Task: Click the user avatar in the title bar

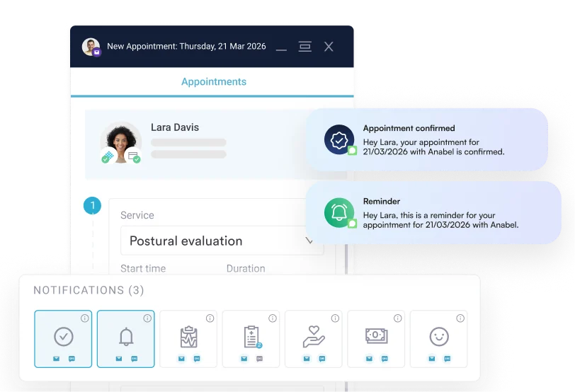Action: coord(90,47)
